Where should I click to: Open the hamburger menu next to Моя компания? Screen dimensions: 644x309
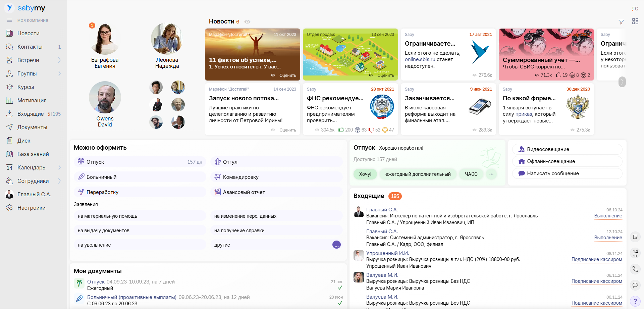pos(9,20)
